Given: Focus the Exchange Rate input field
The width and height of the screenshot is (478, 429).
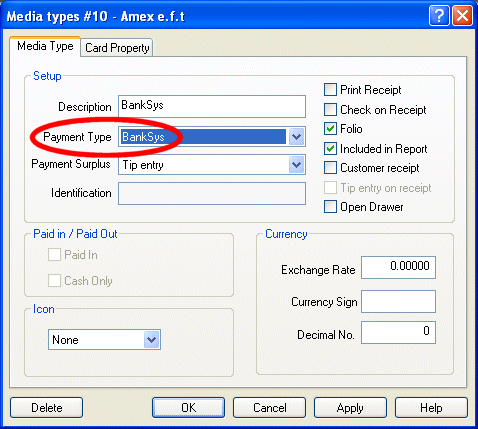Looking at the screenshot, I should pos(398,267).
